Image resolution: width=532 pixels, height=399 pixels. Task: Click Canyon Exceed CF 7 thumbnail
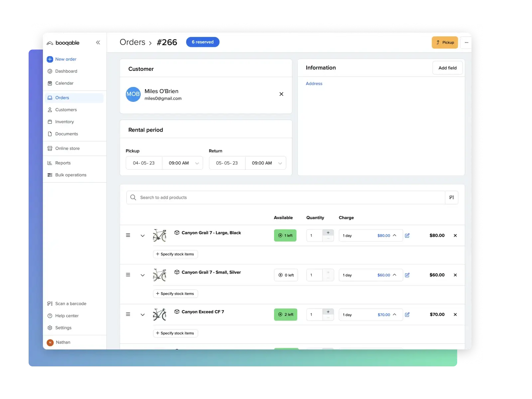pos(160,315)
